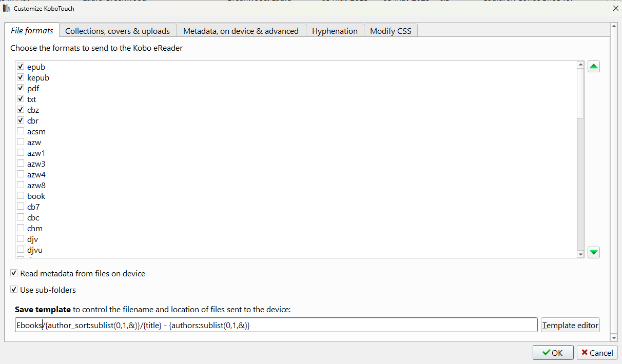
Task: Uncheck the kepub format checkbox
Action: 21,77
